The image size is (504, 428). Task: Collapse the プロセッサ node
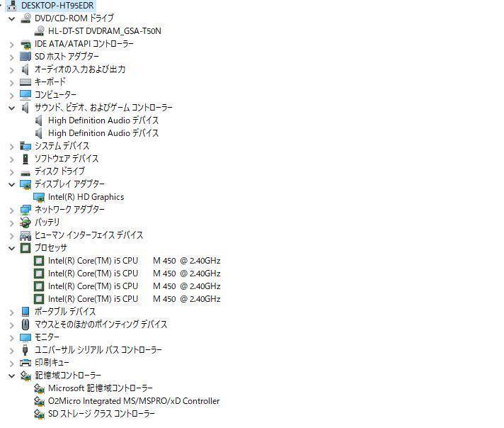pos(11,248)
